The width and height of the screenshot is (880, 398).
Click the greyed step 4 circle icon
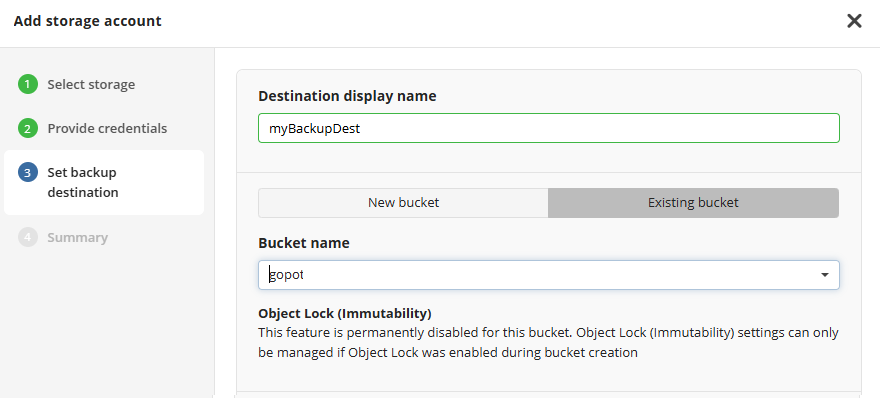(x=28, y=237)
